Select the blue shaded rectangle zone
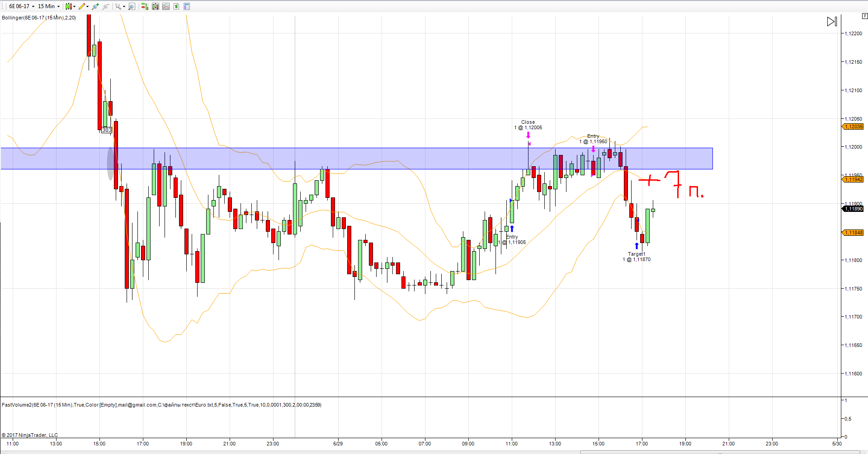 coord(357,159)
